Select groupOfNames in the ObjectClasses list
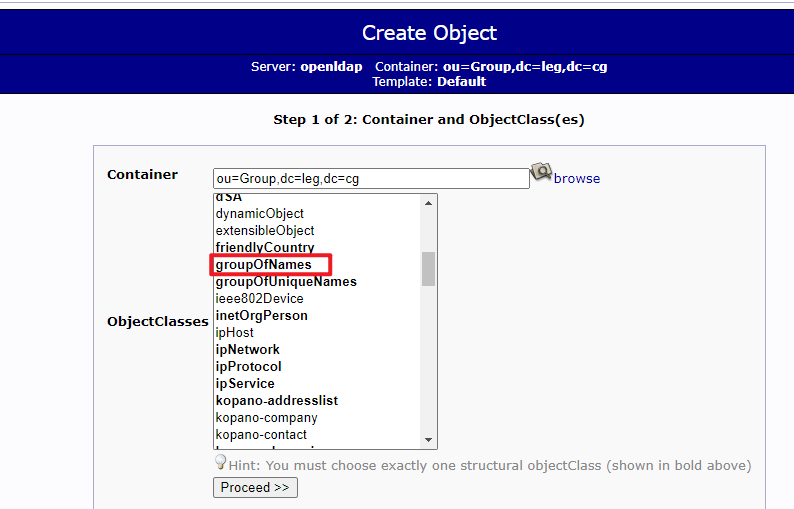794x509 pixels. tap(263, 265)
